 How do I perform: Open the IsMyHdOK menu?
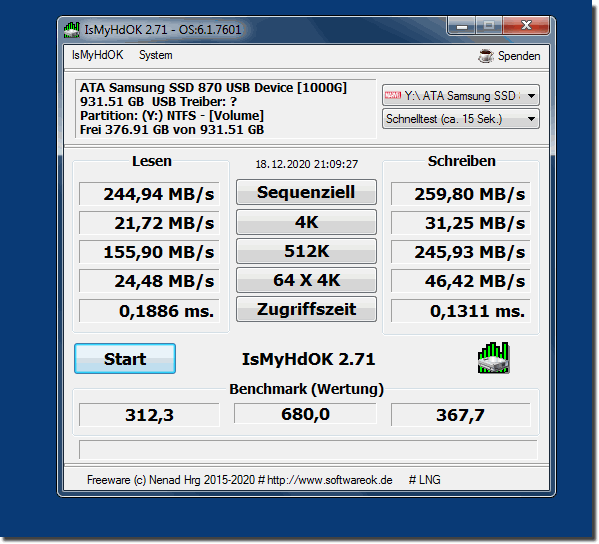click(x=98, y=55)
